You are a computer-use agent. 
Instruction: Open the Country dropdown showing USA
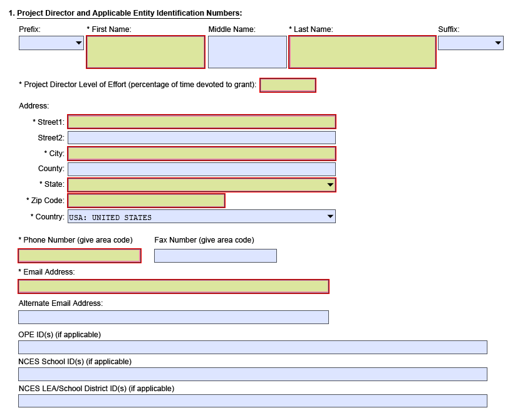(x=202, y=216)
